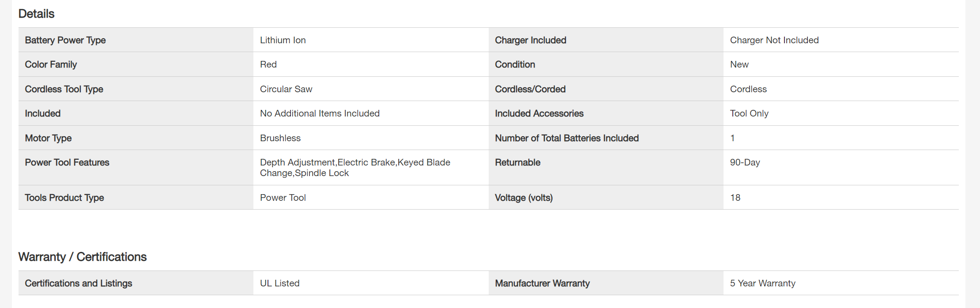Click the Warranty / Certifications heading
The width and height of the screenshot is (980, 308).
[x=83, y=257]
